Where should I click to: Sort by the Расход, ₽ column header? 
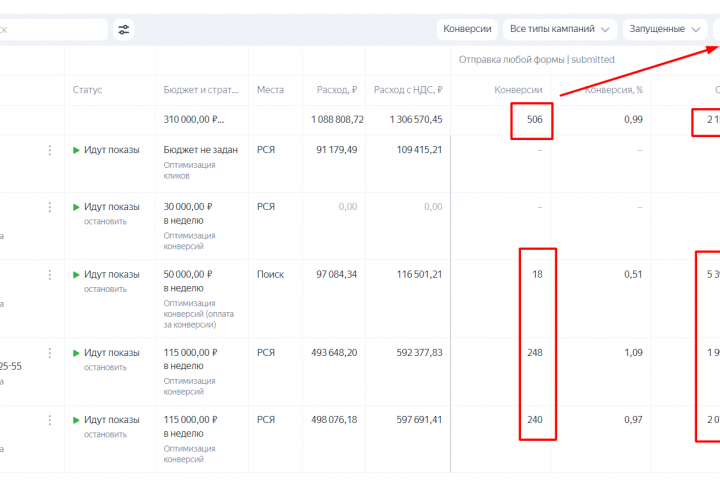[337, 90]
